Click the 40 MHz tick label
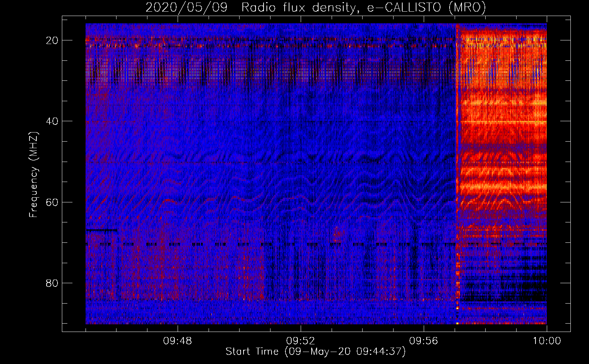Viewport: 589px width, 364px height. click(52, 121)
